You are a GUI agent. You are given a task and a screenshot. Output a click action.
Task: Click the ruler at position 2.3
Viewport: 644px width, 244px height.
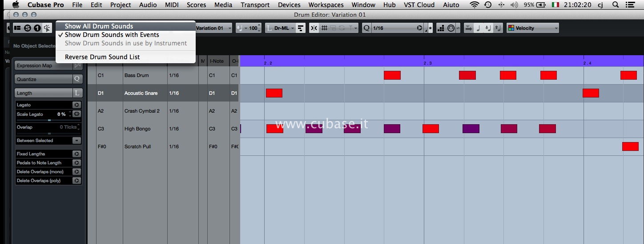[x=427, y=63]
